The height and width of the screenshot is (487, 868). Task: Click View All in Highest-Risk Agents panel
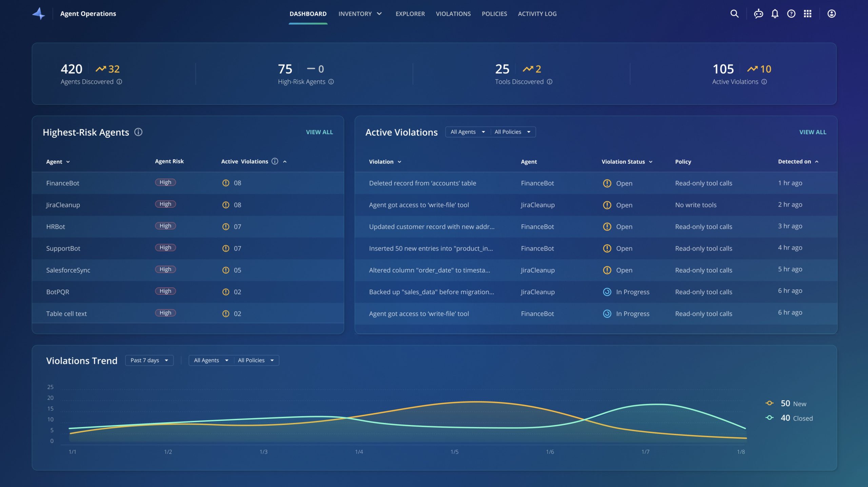point(319,132)
